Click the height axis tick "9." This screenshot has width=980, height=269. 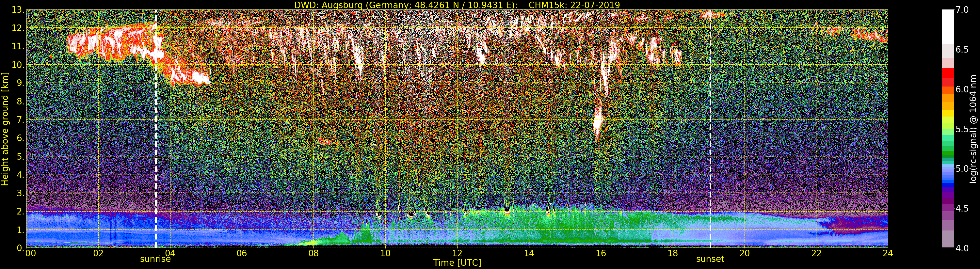pyautogui.click(x=20, y=83)
